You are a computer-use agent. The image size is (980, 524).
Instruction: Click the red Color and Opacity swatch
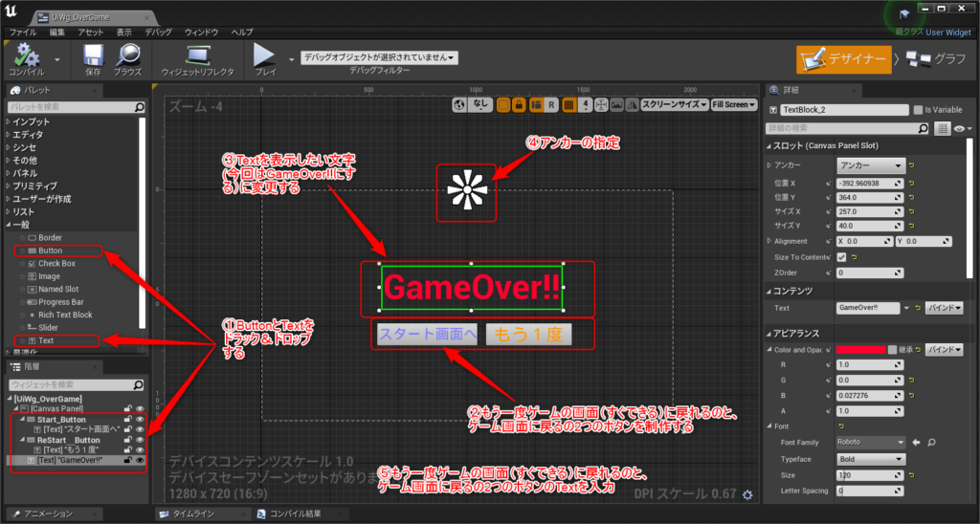[x=860, y=349]
